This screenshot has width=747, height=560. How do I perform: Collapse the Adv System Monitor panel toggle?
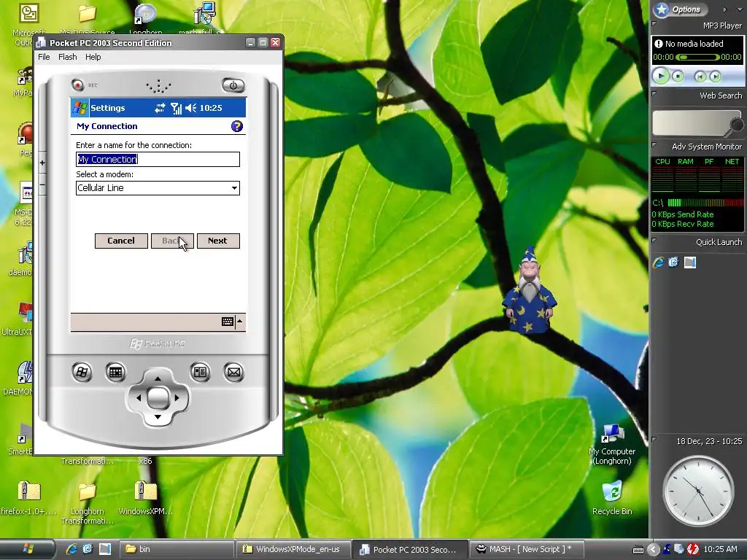click(654, 145)
